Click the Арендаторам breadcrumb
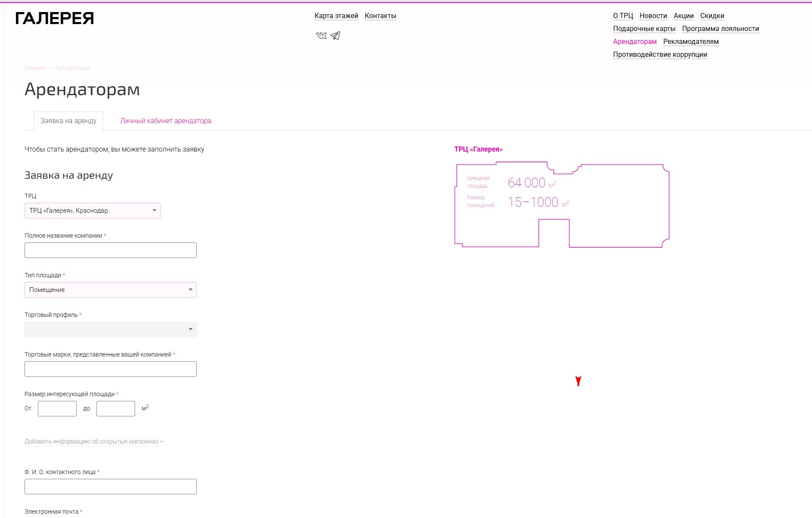The height and width of the screenshot is (518, 812). 73,68
